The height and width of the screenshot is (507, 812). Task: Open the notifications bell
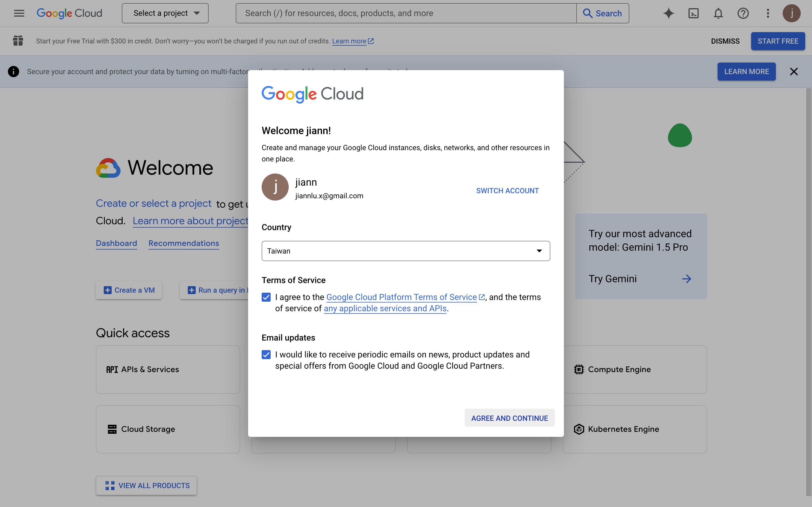pyautogui.click(x=718, y=14)
